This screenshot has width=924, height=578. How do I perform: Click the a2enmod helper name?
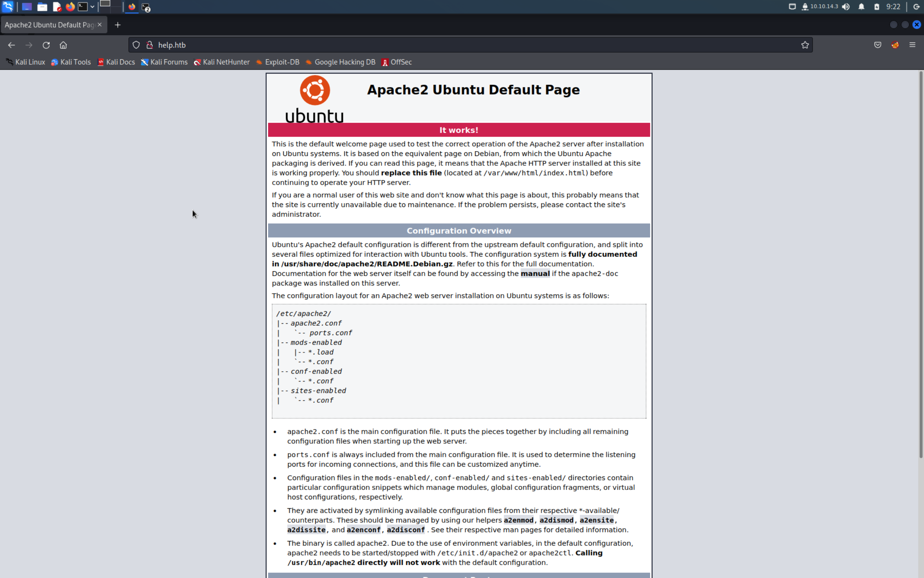pos(519,520)
